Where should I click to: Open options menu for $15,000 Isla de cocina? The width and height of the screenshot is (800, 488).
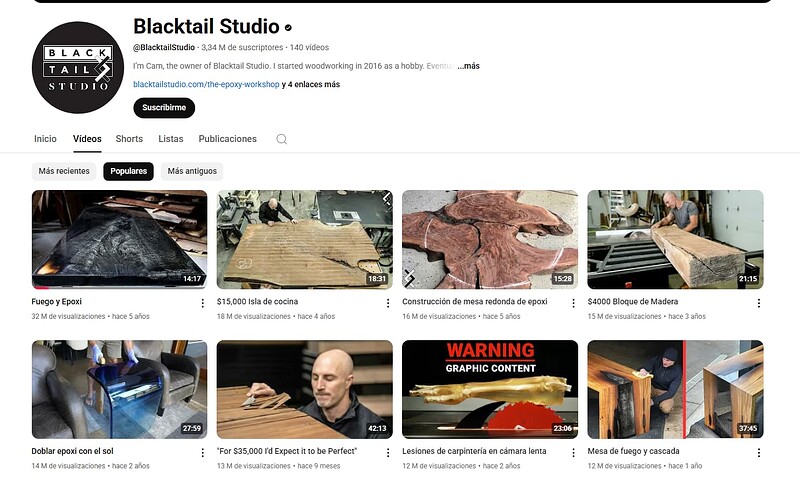(x=388, y=302)
